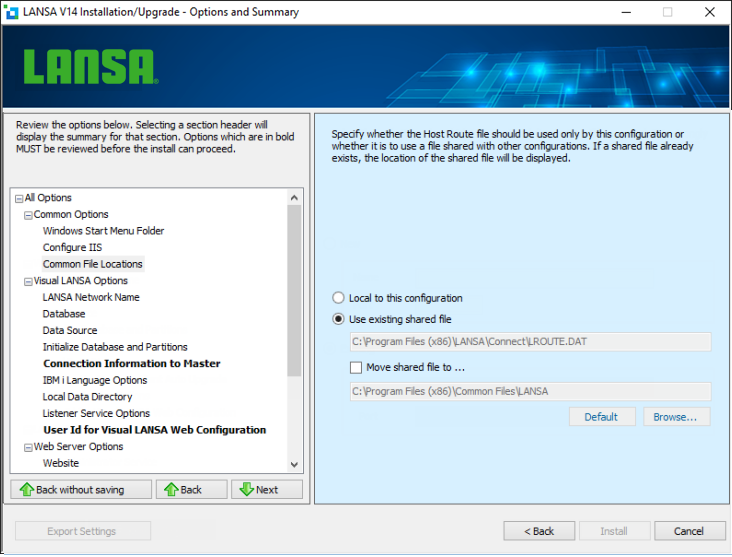Collapse the Web Server Options section
Image resolution: width=732 pixels, height=557 pixels.
tap(28, 447)
